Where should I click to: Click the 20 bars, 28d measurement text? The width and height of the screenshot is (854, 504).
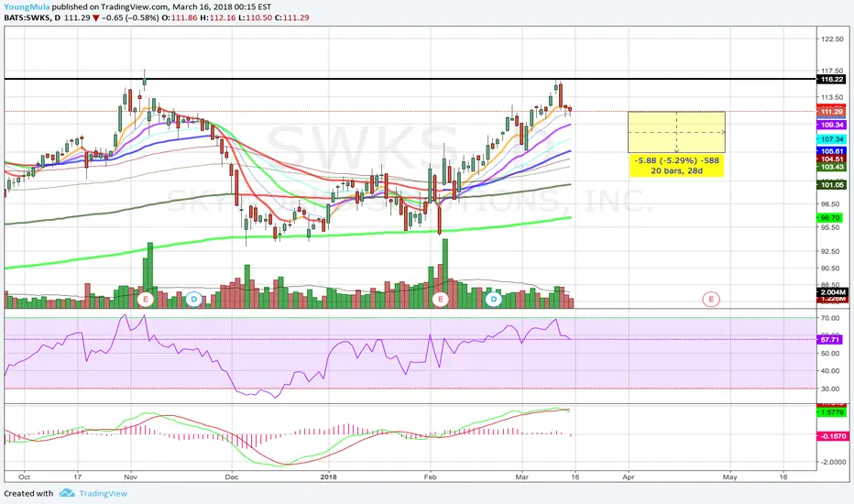pyautogui.click(x=676, y=171)
